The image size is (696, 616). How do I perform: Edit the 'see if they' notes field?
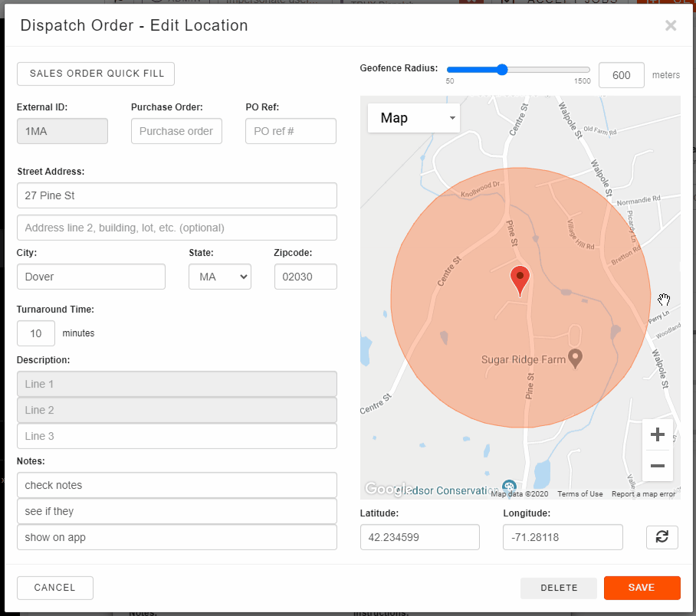tap(176, 511)
